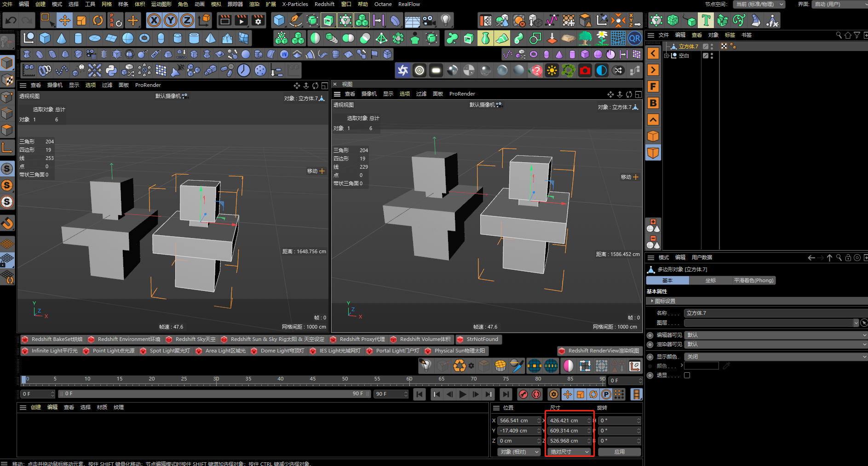Add a camera object

[x=429, y=20]
